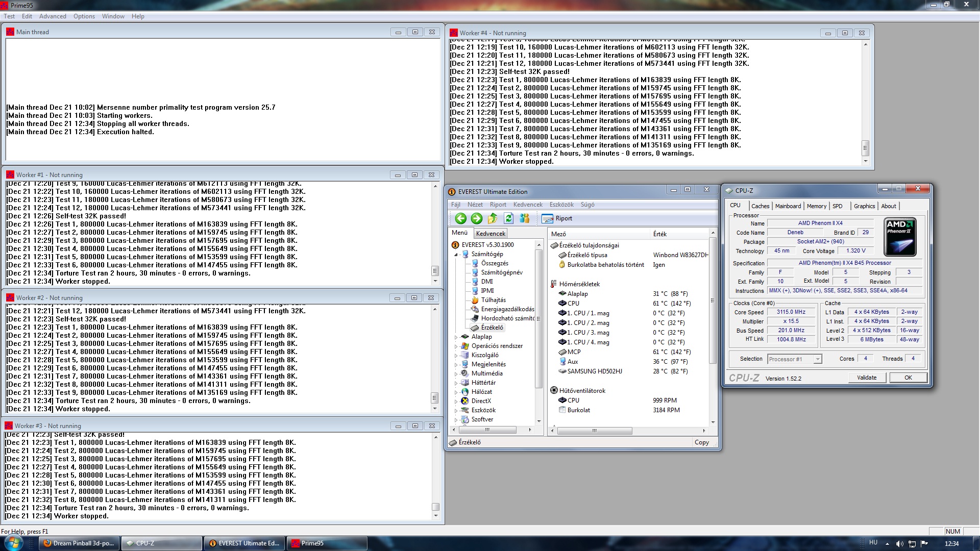Click the HU language indicator in taskbar

pyautogui.click(x=873, y=542)
